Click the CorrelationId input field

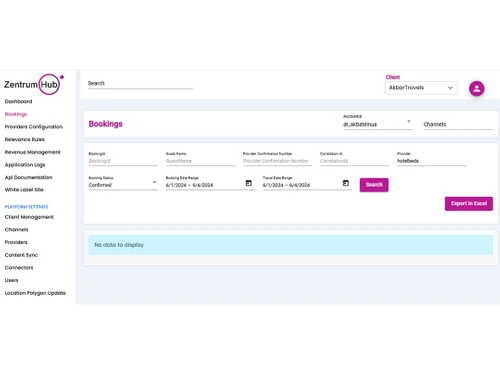pos(355,161)
